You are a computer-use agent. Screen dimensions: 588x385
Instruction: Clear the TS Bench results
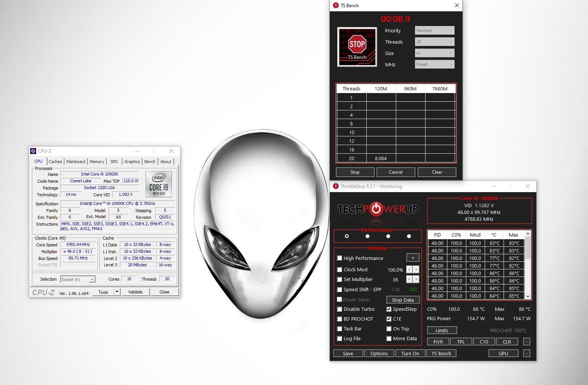tap(437, 172)
